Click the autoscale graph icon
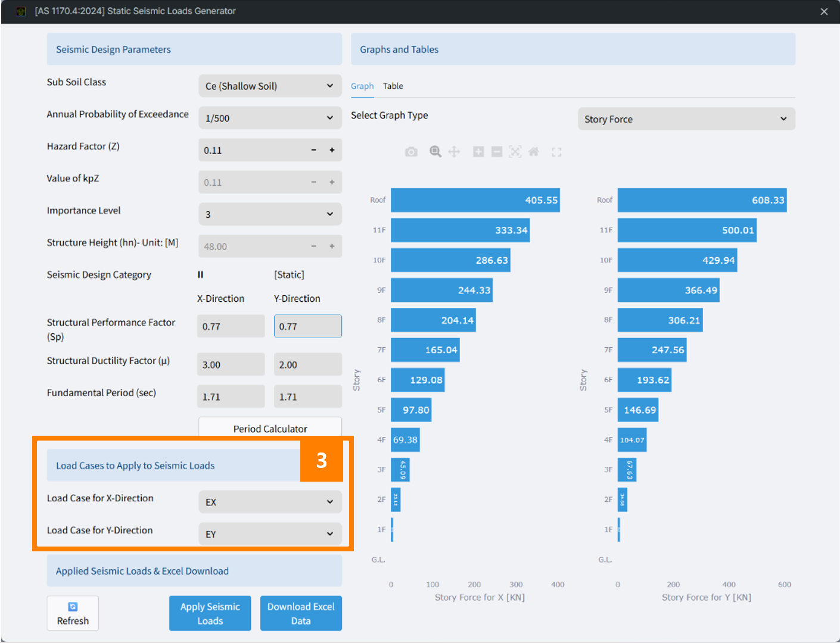This screenshot has width=840, height=643. [x=515, y=152]
